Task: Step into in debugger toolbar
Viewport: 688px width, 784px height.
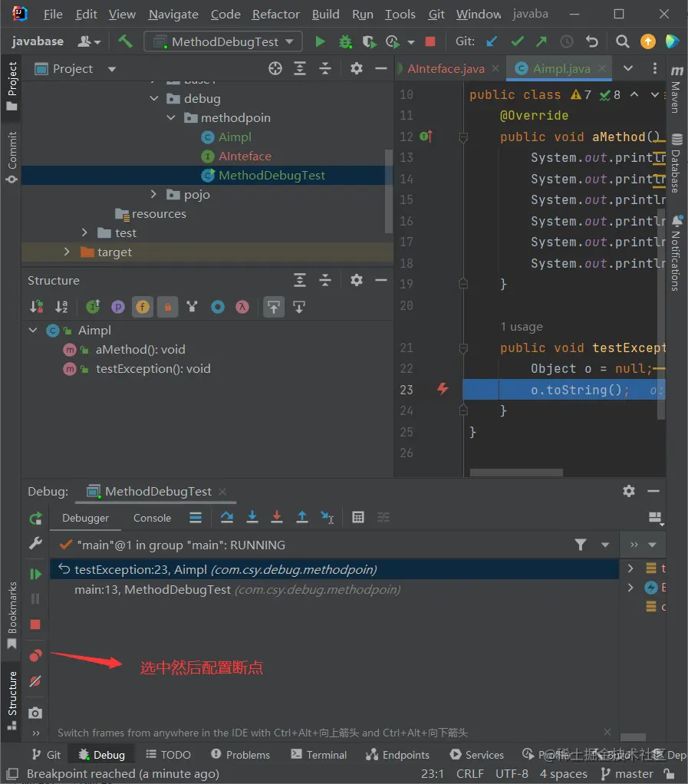Action: click(x=252, y=517)
